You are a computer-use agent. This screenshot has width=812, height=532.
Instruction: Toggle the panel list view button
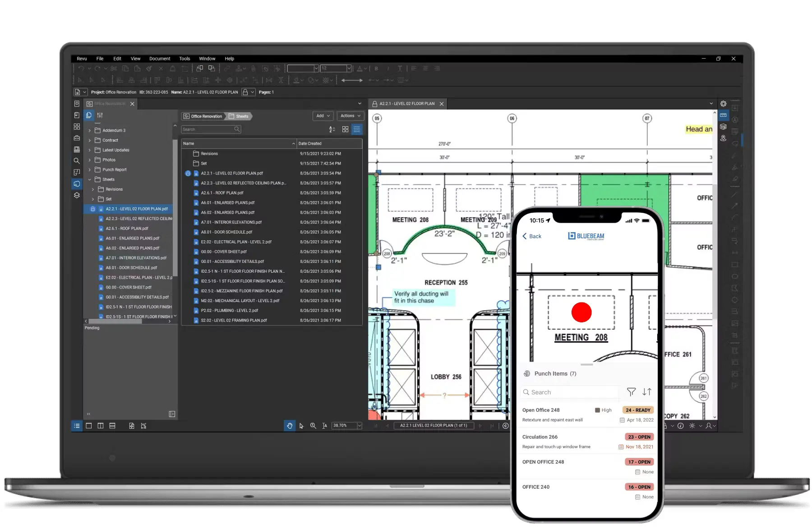[77, 426]
